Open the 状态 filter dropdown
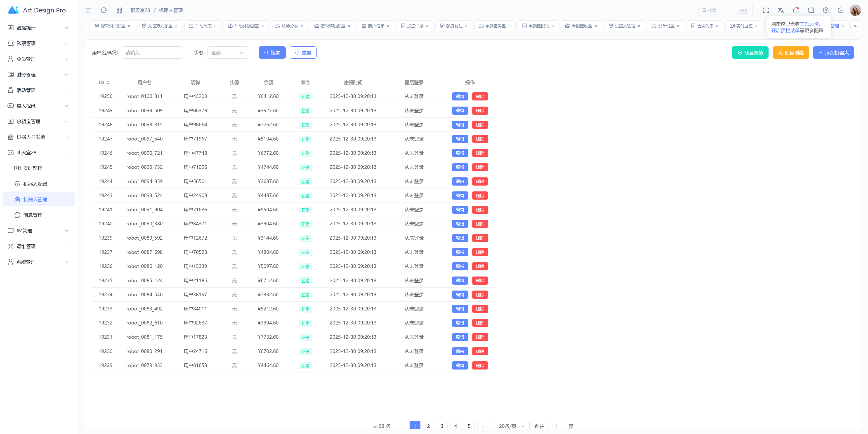The image size is (868, 434). click(227, 52)
